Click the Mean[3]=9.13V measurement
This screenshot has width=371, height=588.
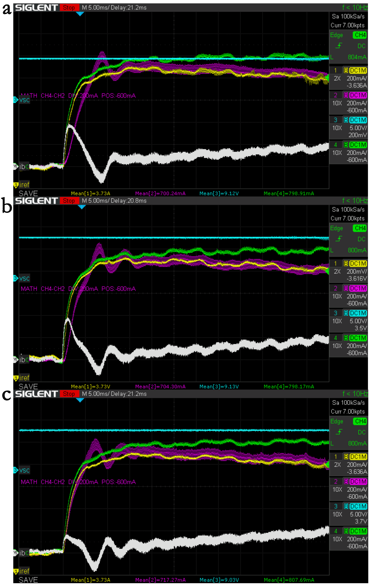point(219,387)
